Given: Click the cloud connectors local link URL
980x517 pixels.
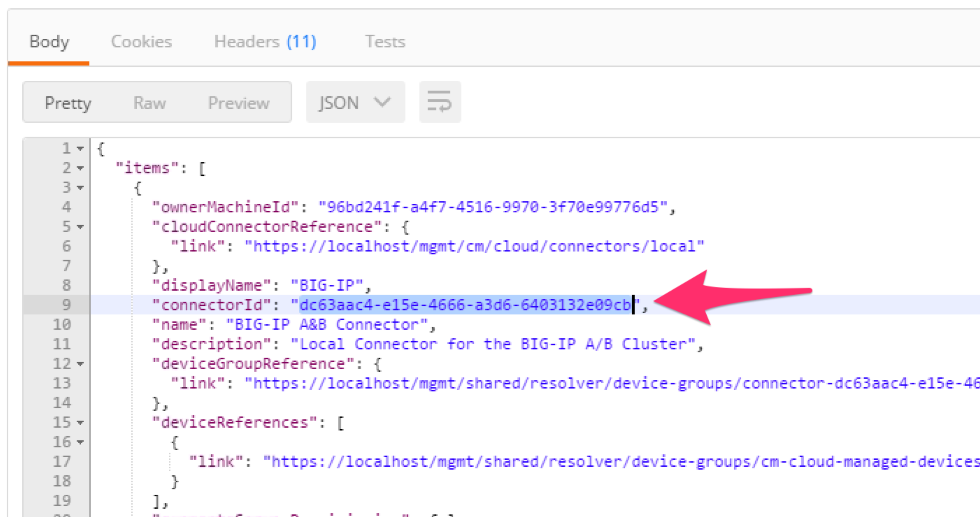Looking at the screenshot, I should [x=474, y=246].
